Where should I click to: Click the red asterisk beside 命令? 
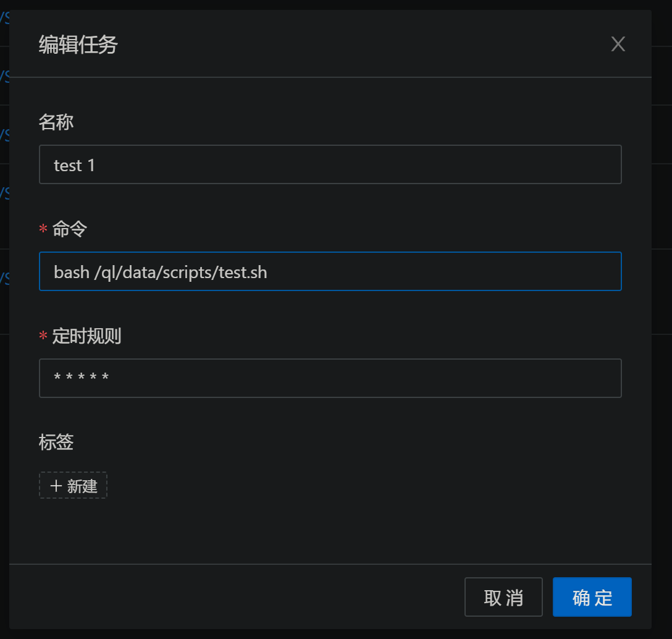(x=42, y=229)
